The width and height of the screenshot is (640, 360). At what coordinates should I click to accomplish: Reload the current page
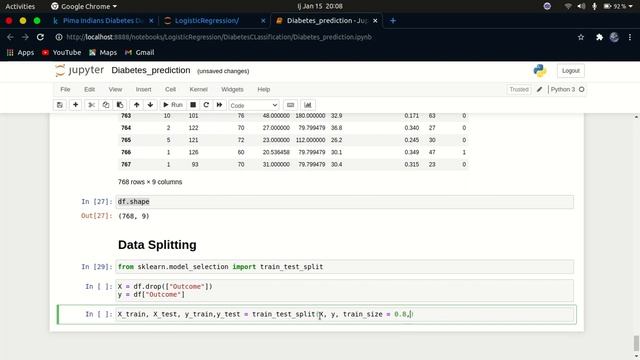click(40, 37)
